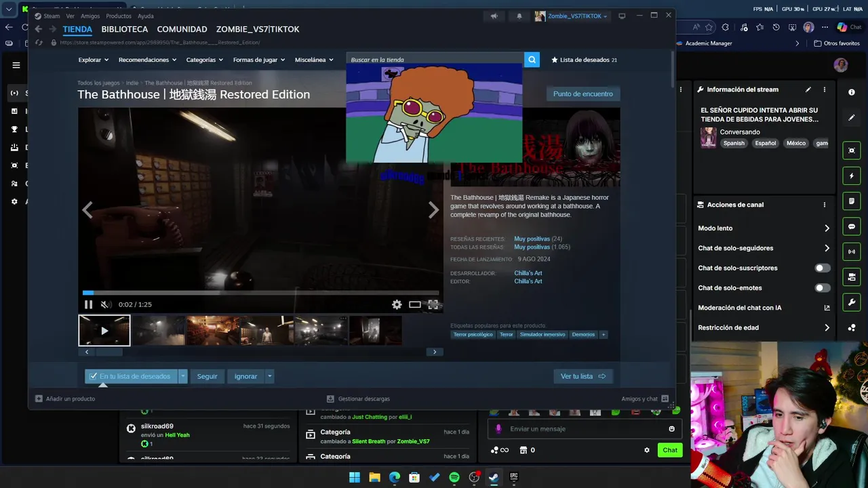Viewport: 868px width, 488px height.
Task: Open the video settings gear
Action: pyautogui.click(x=397, y=304)
